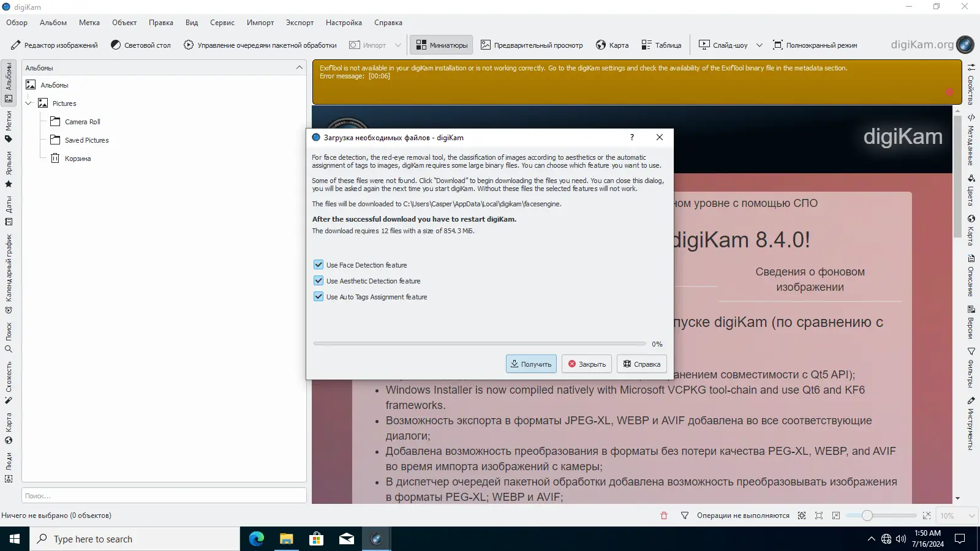Click the red trash icon in status bar
The height and width of the screenshot is (551, 980).
[664, 515]
